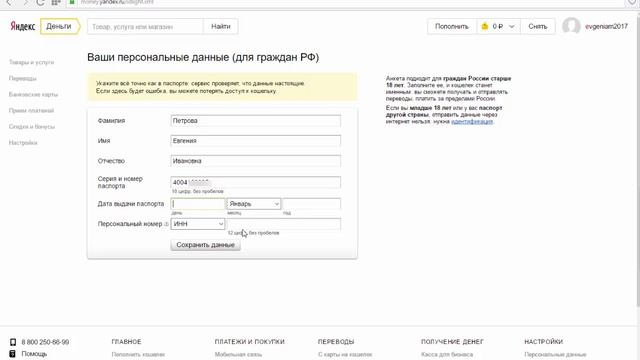The height and width of the screenshot is (360, 640).
Task: Open Настройки in the sidebar
Action: click(x=23, y=143)
